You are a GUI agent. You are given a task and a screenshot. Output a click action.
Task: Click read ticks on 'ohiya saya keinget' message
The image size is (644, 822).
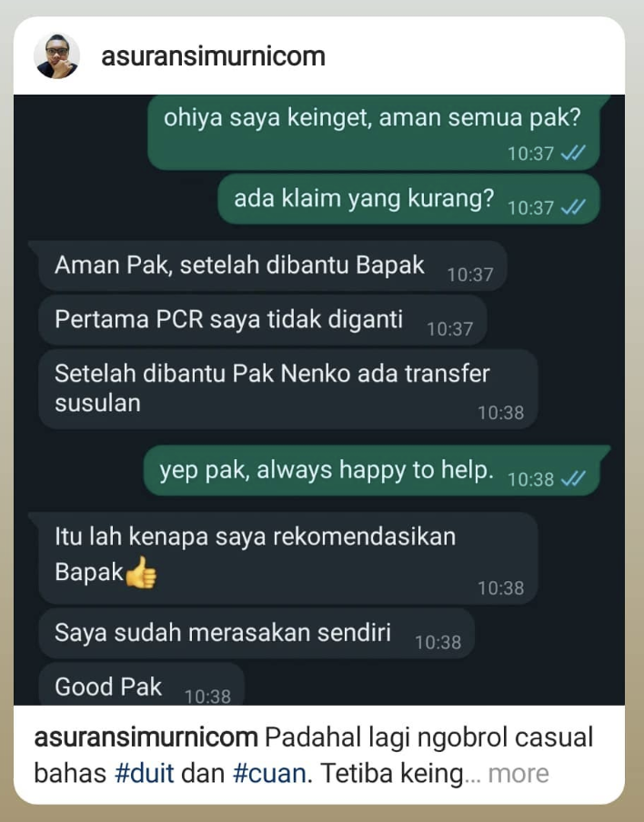[573, 153]
